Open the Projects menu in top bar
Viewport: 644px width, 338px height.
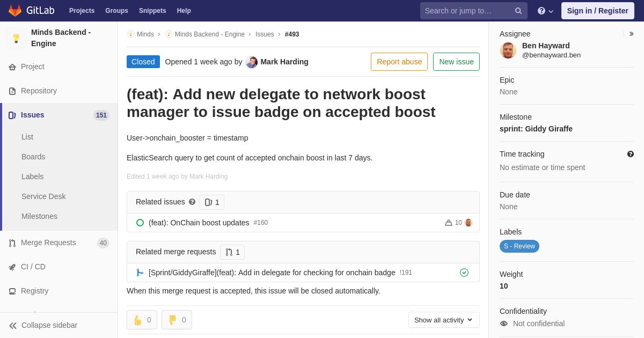(x=82, y=11)
